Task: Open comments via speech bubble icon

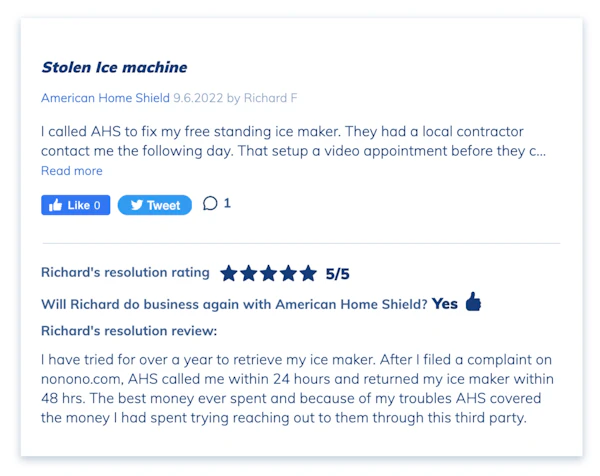Action: pyautogui.click(x=210, y=203)
